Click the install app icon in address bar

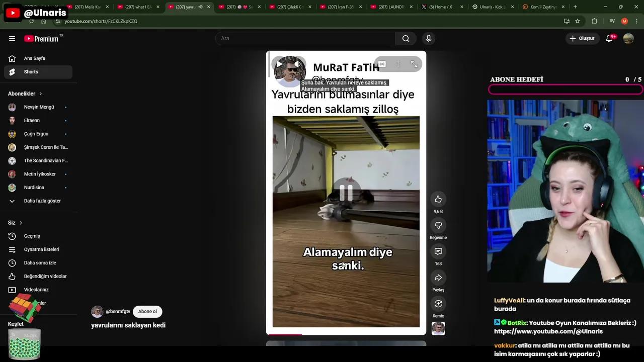tap(567, 21)
